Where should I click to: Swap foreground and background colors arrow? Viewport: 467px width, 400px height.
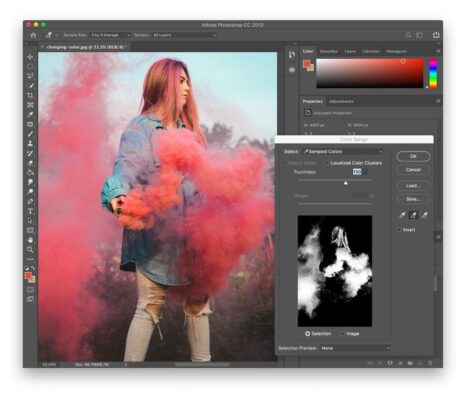coord(33,268)
